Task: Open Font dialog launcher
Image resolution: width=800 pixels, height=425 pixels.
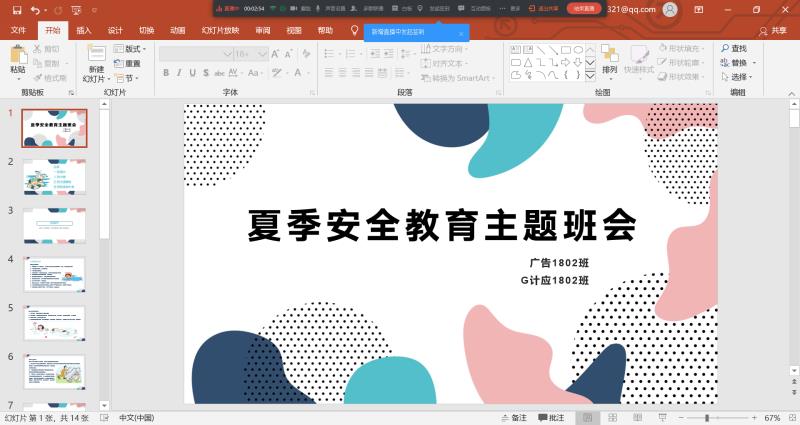Action: [x=312, y=93]
